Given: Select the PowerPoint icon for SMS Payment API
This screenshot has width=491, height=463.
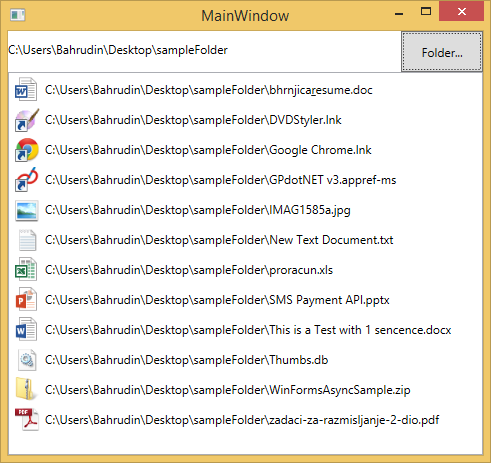Looking at the screenshot, I should 26,299.
